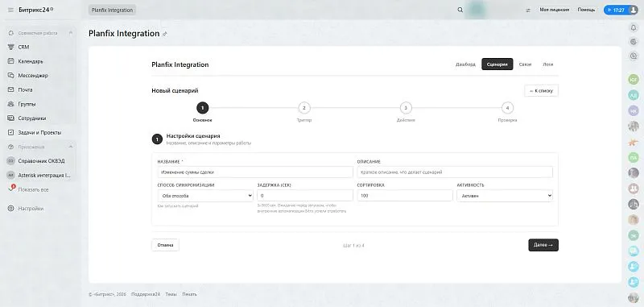This screenshot has width=644, height=307.
Task: Open the CRM section icon
Action: pos(11,47)
